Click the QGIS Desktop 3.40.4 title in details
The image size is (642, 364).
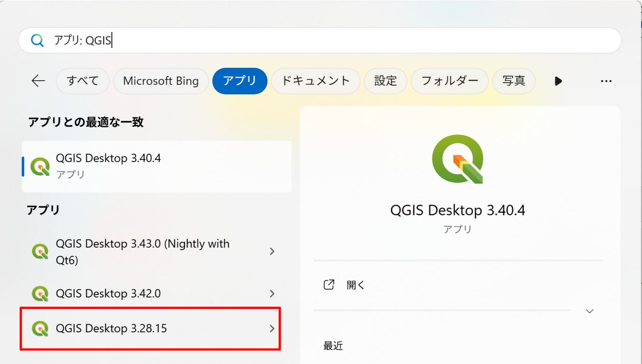(457, 210)
